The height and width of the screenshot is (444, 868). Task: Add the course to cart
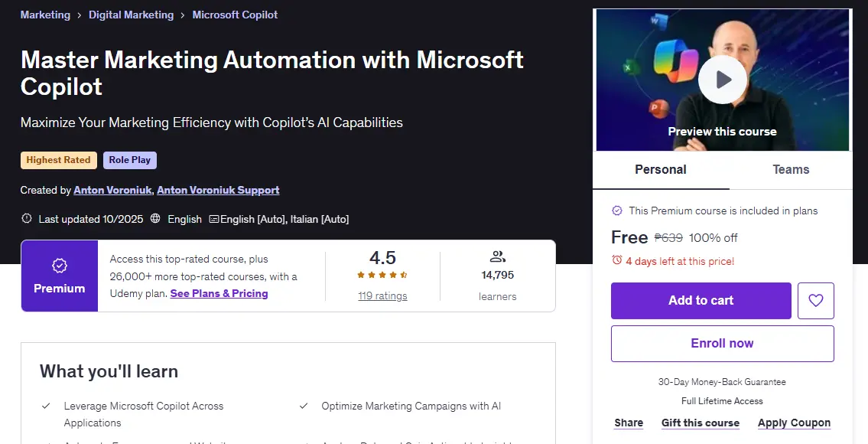(701, 300)
